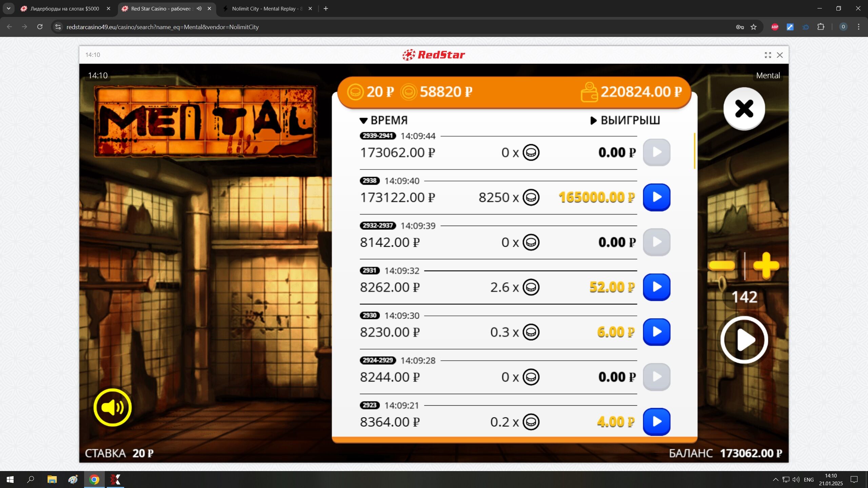The width and height of the screenshot is (868, 488).
Task: Replay the 6.00 ₽ win round
Action: [x=656, y=332]
